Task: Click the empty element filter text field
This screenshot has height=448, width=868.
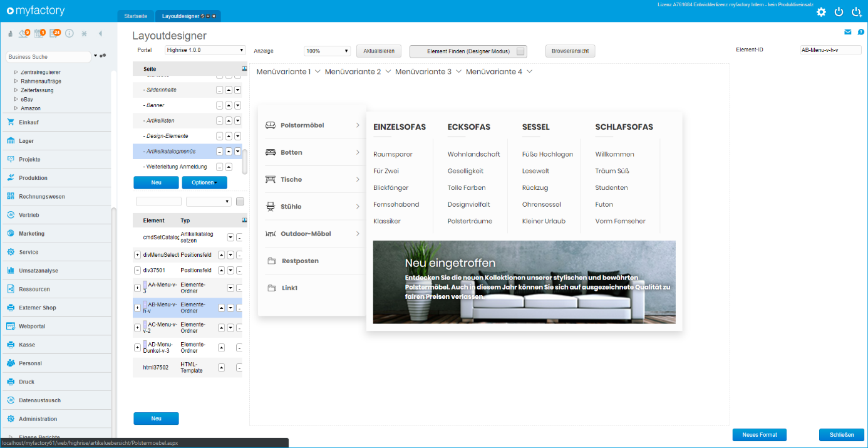Action: [158, 201]
